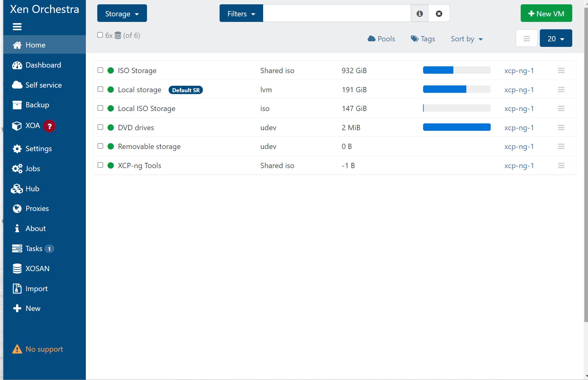Open the Settings menu item
The width and height of the screenshot is (588, 380).
44,149
